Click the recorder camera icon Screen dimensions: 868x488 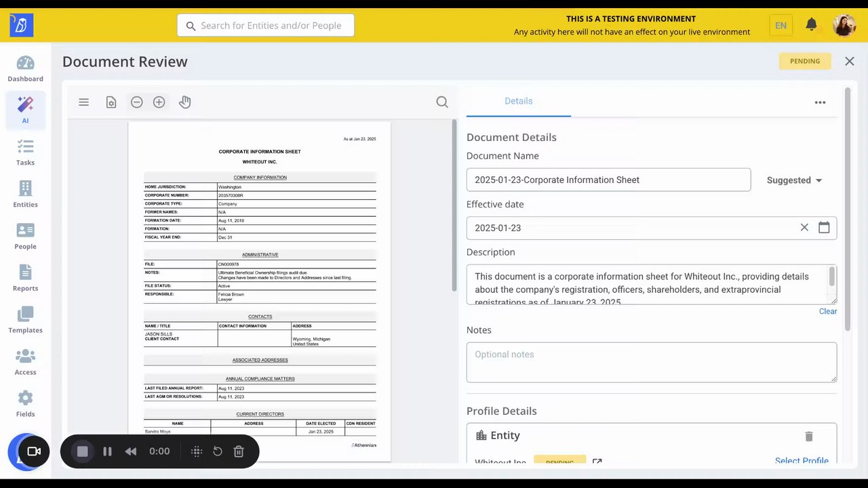point(34,451)
